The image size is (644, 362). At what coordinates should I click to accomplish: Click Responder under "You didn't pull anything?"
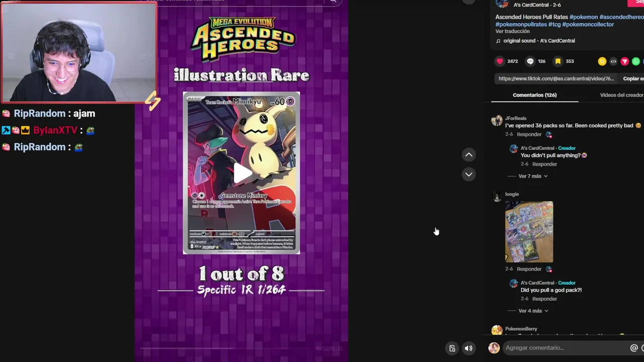[x=544, y=164]
